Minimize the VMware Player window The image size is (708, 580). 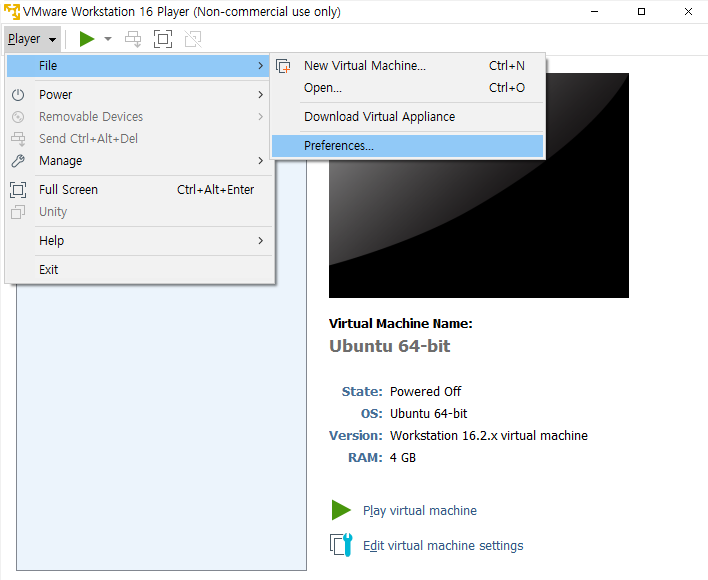coord(595,12)
